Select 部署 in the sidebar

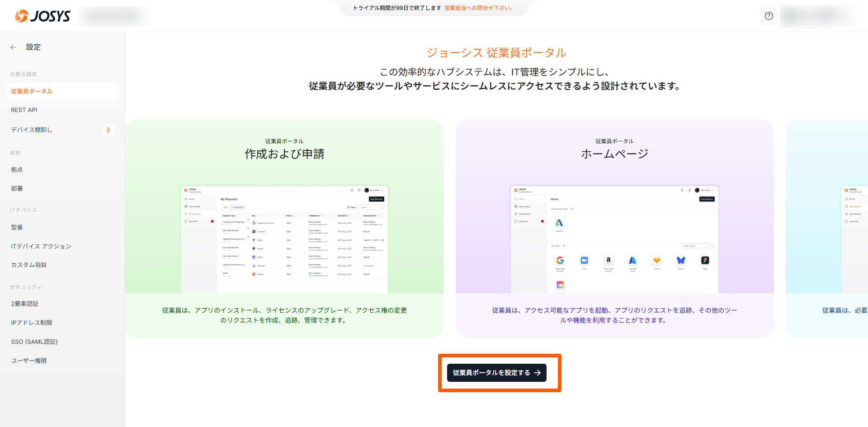point(17,189)
